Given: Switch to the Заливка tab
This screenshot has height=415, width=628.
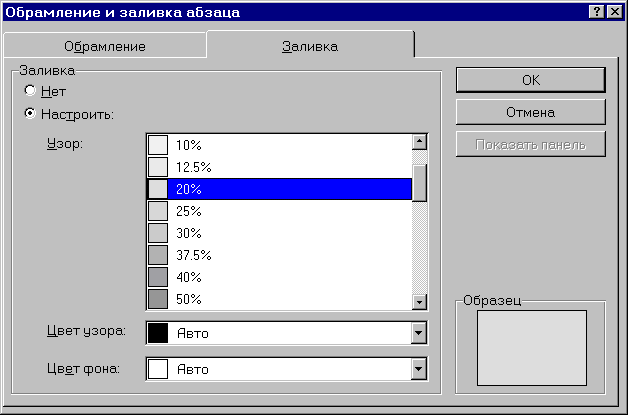Looking at the screenshot, I should coord(310,46).
